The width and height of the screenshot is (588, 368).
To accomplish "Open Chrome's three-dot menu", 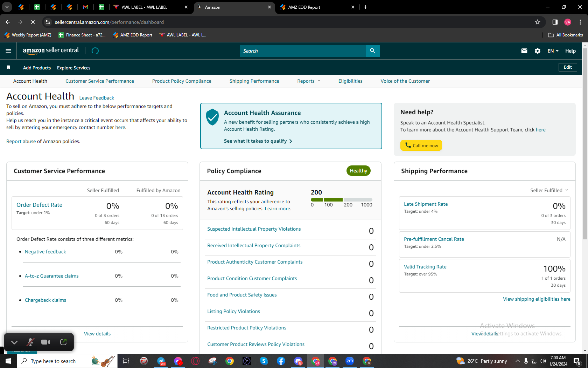I will point(580,22).
